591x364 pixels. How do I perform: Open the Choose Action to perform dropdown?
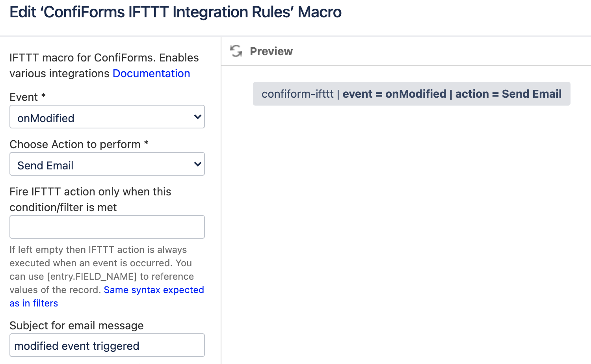pos(107,164)
